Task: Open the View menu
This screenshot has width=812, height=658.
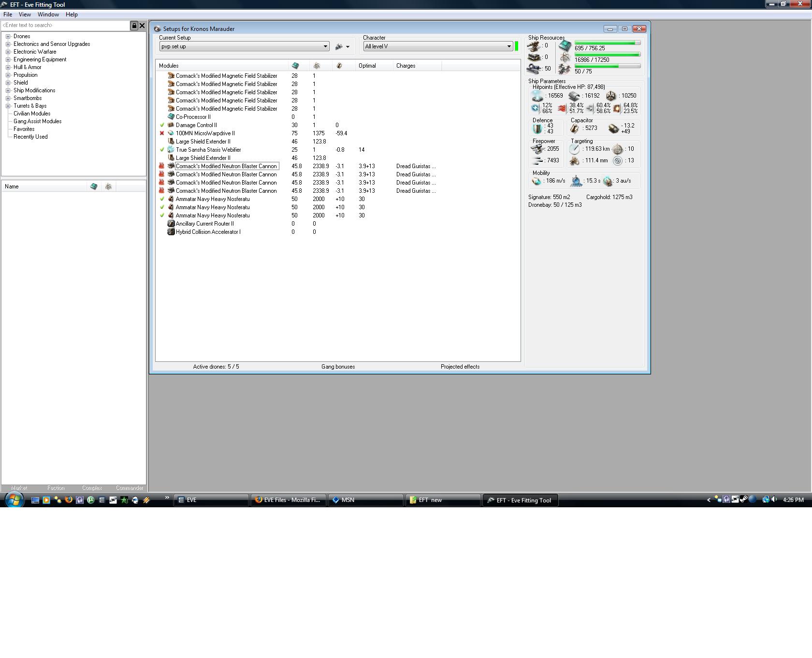Action: (x=25, y=14)
